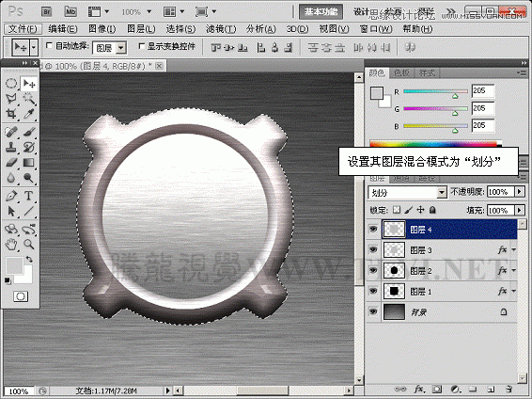Create new adjustment layer icon
The height and width of the screenshot is (399, 532).
(x=455, y=390)
